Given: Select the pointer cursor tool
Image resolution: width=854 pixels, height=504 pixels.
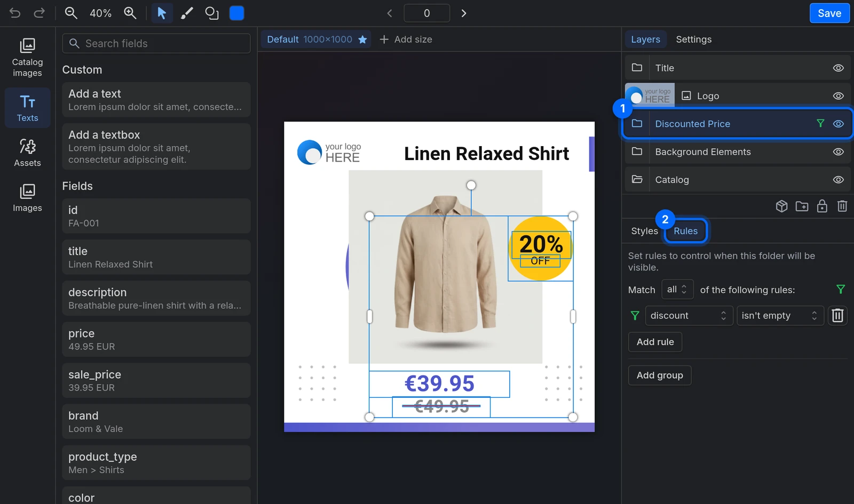Looking at the screenshot, I should click(x=162, y=13).
